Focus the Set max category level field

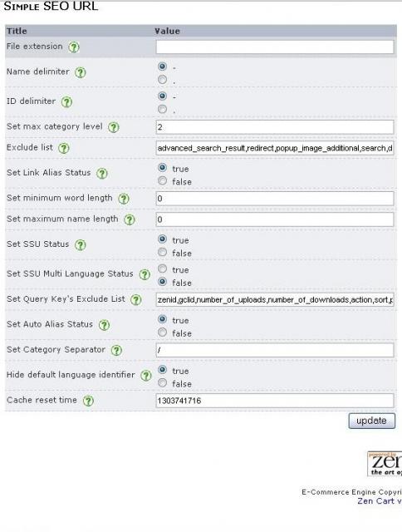(275, 127)
